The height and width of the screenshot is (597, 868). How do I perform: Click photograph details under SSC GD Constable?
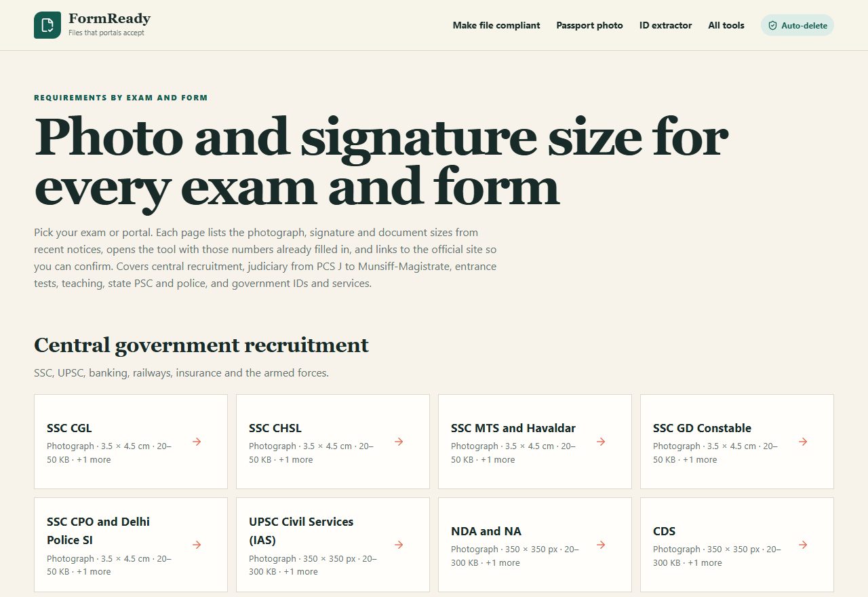tap(715, 452)
